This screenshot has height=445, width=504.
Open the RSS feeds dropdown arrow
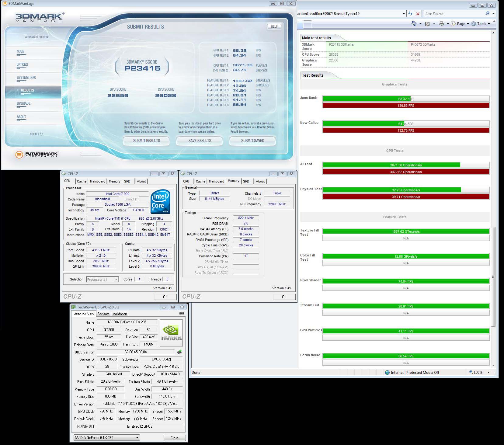(x=434, y=24)
